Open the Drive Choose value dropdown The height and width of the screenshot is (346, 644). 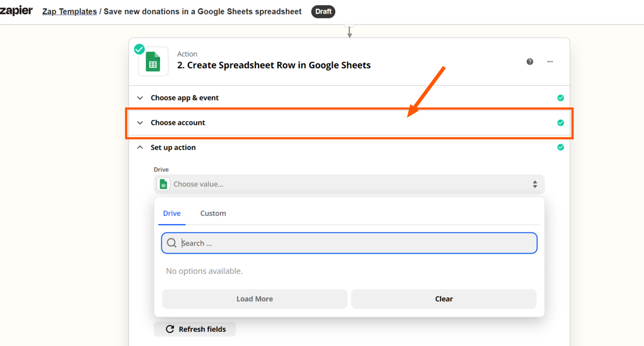(349, 184)
